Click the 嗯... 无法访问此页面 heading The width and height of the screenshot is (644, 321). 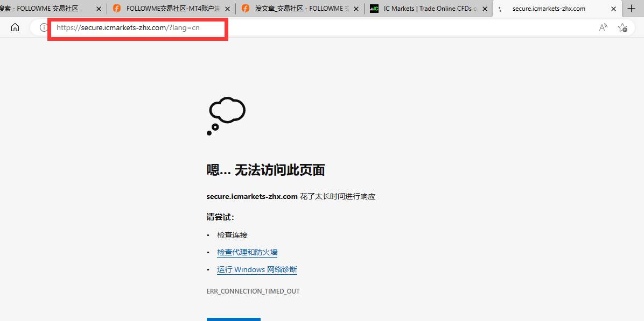pos(266,170)
